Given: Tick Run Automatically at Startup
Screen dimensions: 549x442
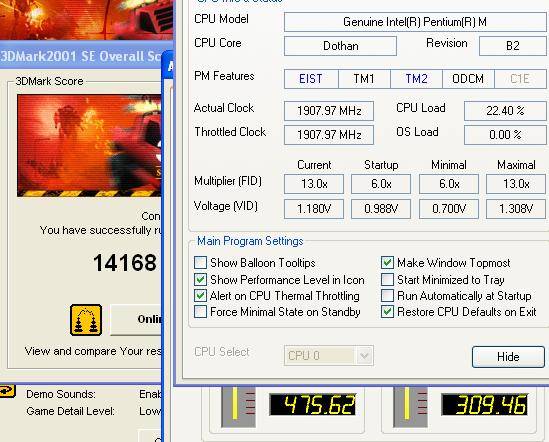Looking at the screenshot, I should [x=387, y=296].
